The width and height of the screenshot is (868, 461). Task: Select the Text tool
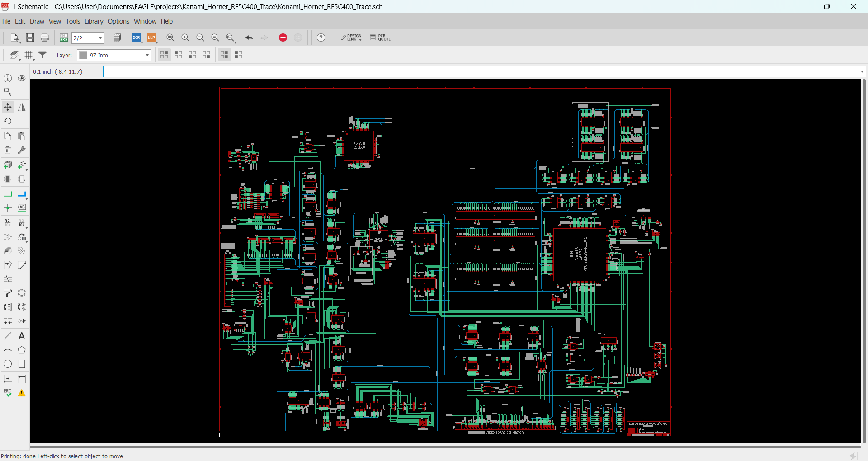pos(22,336)
